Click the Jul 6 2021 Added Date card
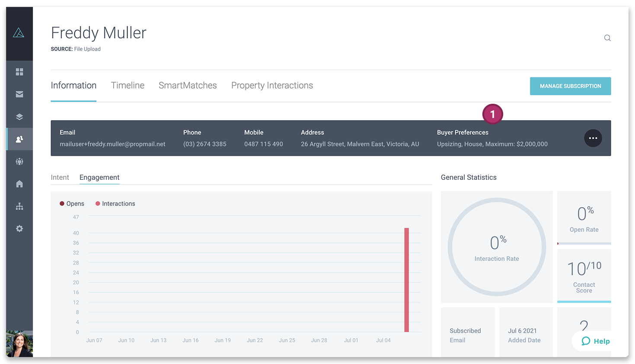 click(x=526, y=332)
